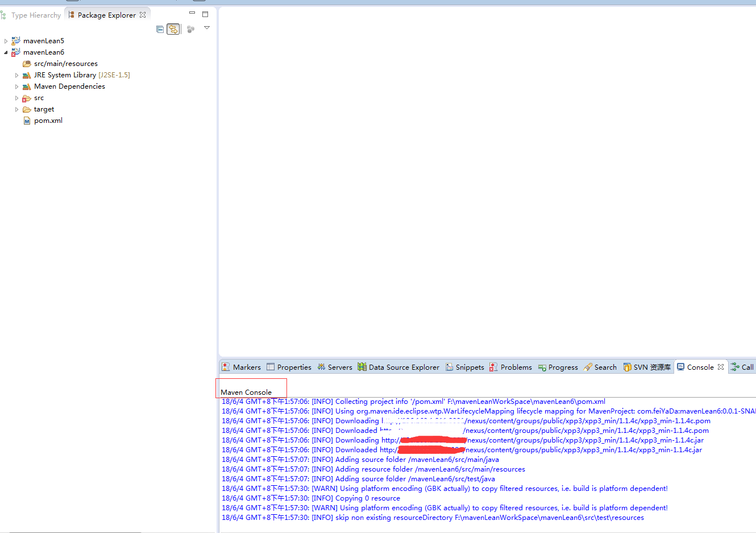Close the Console tab
Screen dimensions: 756x533
coord(721,367)
